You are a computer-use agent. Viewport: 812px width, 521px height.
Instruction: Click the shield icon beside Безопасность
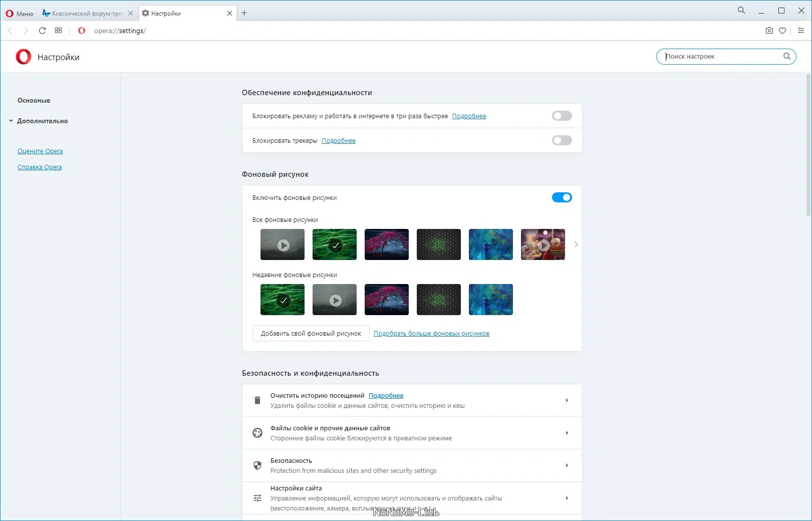point(257,465)
